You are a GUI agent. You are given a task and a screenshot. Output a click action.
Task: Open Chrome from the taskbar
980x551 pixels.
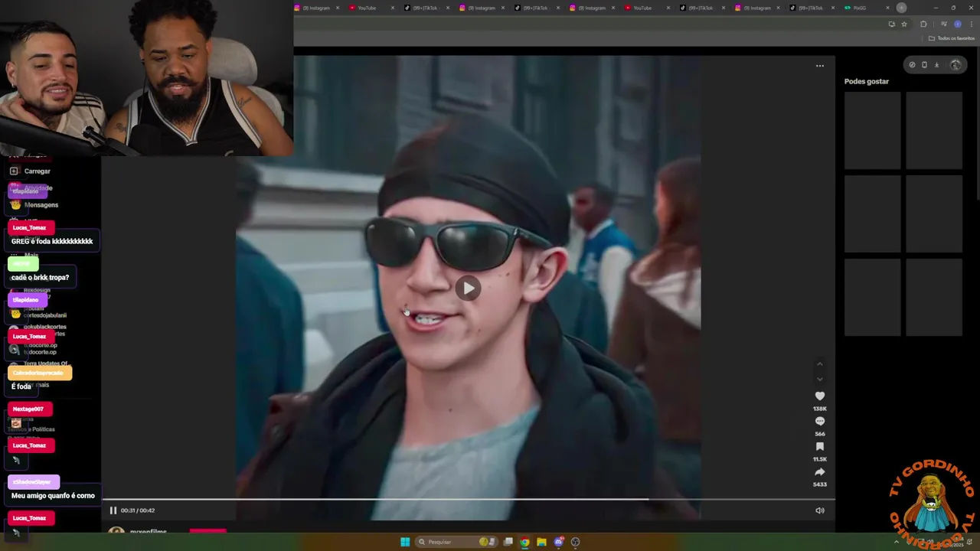tap(524, 542)
